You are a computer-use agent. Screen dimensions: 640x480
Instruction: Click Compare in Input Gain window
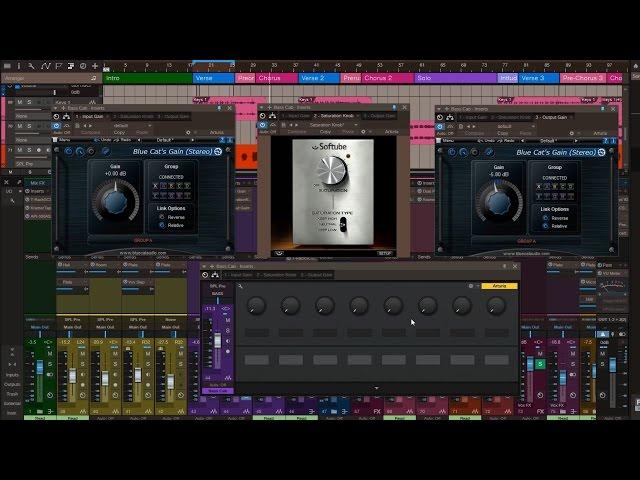(x=91, y=132)
